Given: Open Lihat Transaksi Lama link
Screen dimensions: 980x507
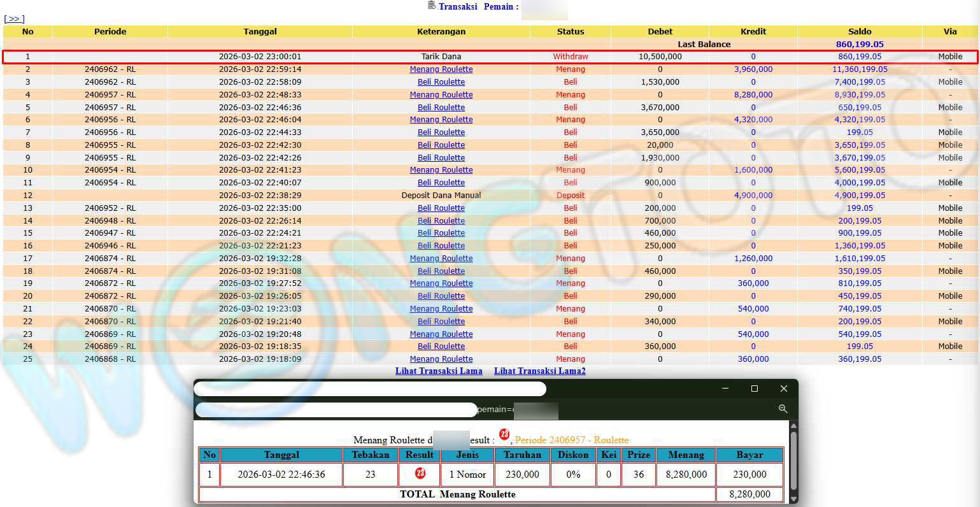Looking at the screenshot, I should tap(438, 371).
